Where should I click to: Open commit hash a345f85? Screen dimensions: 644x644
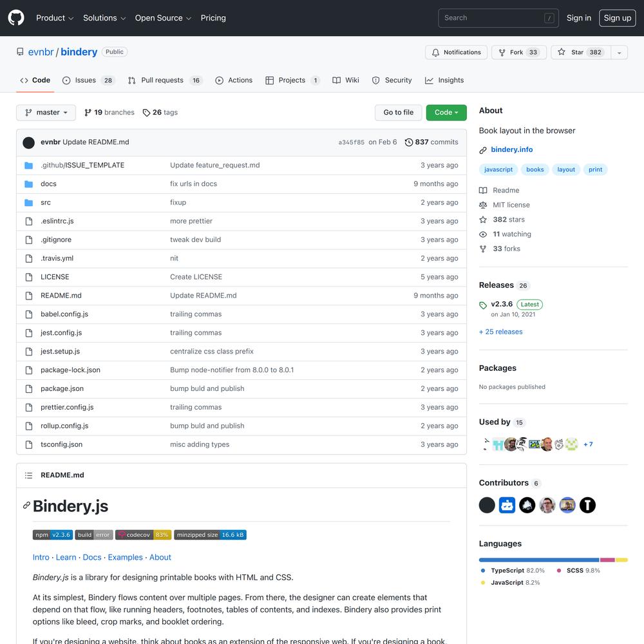click(x=351, y=142)
